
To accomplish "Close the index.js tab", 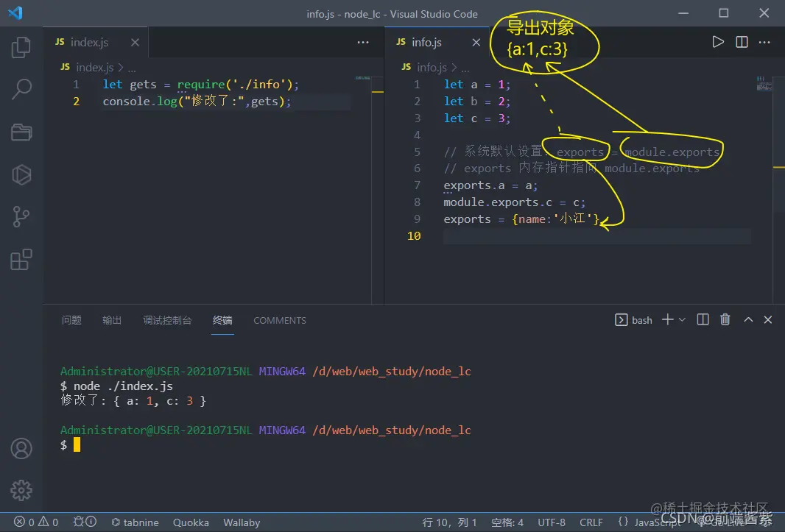I will pos(135,43).
